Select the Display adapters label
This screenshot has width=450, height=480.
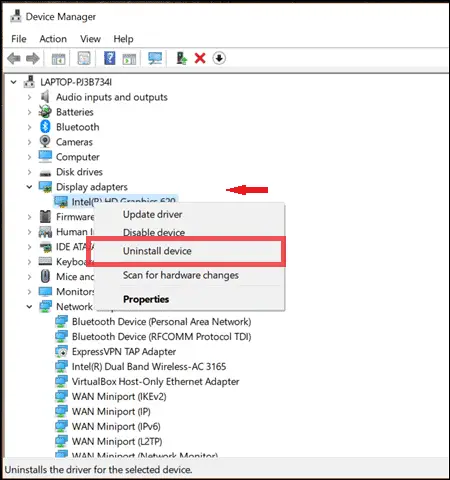92,187
